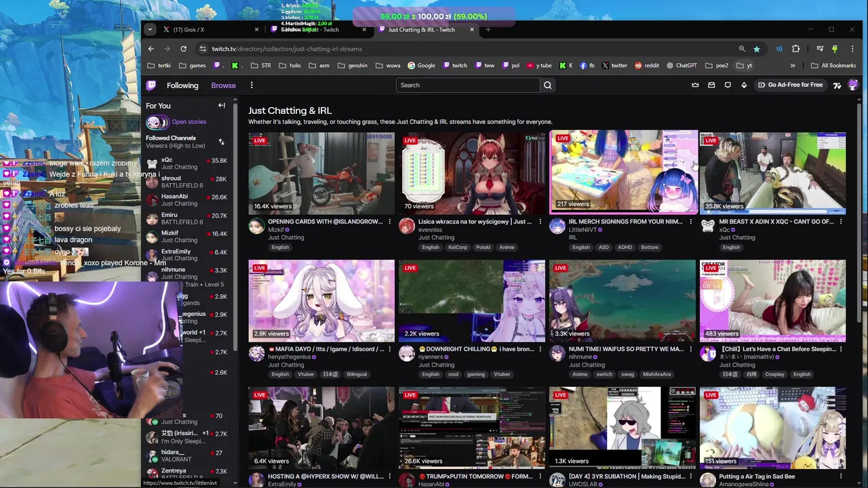The width and height of the screenshot is (868, 488).
Task: Open options menu for nyanners stream card
Action: [x=540, y=349]
